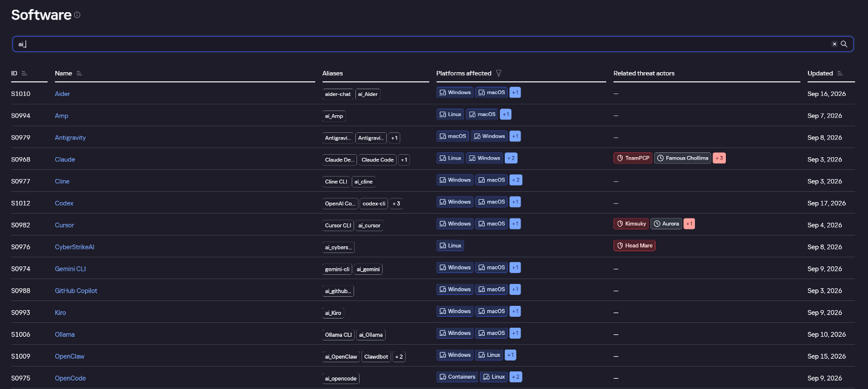This screenshot has width=868, height=389.
Task: Click the codex-cli alias tag
Action: pos(374,203)
